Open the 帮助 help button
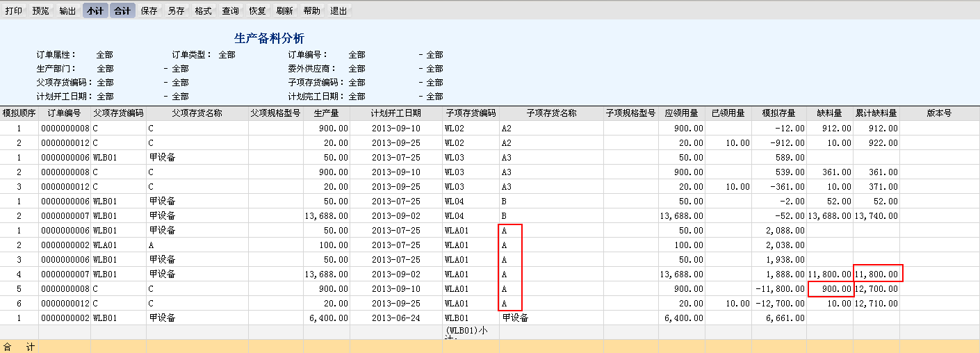 point(312,10)
